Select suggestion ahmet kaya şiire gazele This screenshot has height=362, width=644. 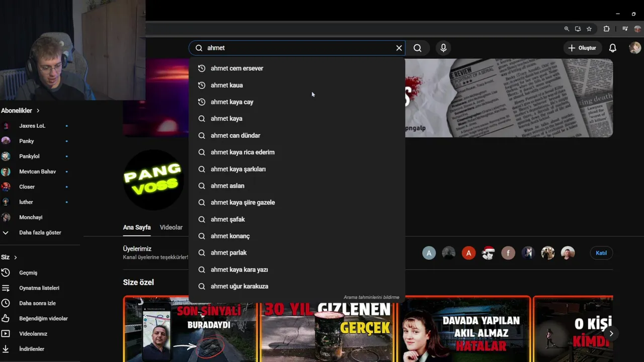tap(297, 203)
